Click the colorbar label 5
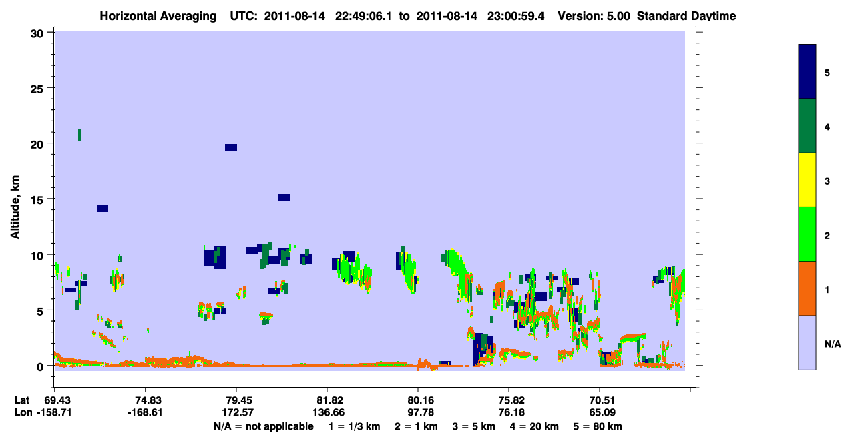Viewport: 868px width, 445px height. [827, 73]
